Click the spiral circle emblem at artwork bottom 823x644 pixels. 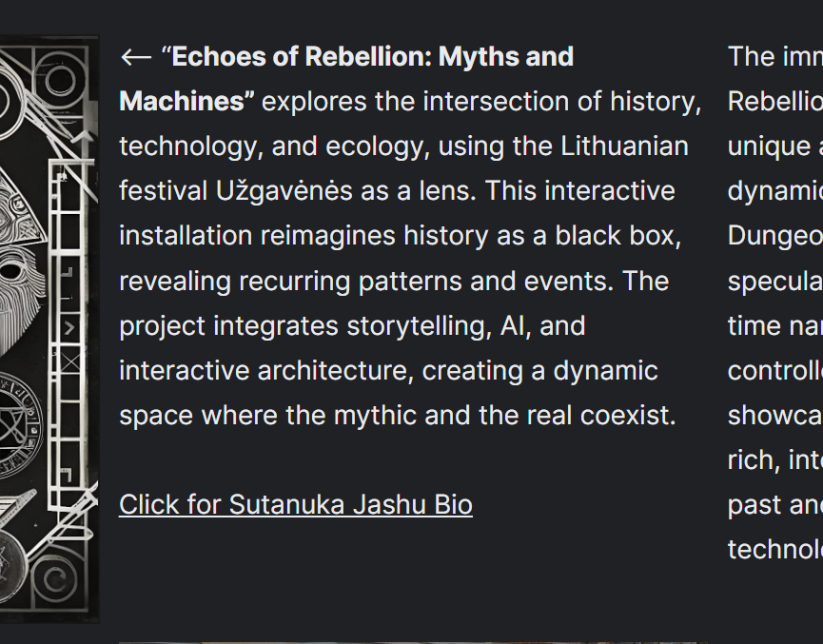click(54, 580)
